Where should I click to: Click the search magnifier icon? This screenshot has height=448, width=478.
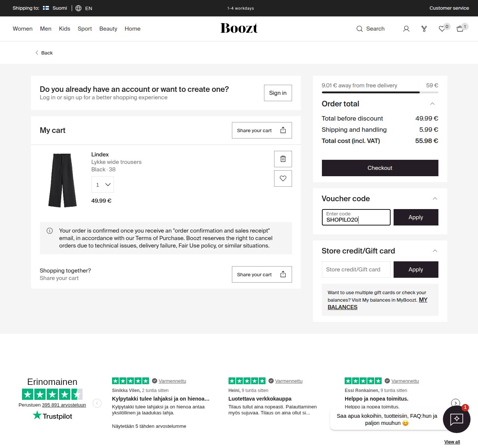point(359,29)
